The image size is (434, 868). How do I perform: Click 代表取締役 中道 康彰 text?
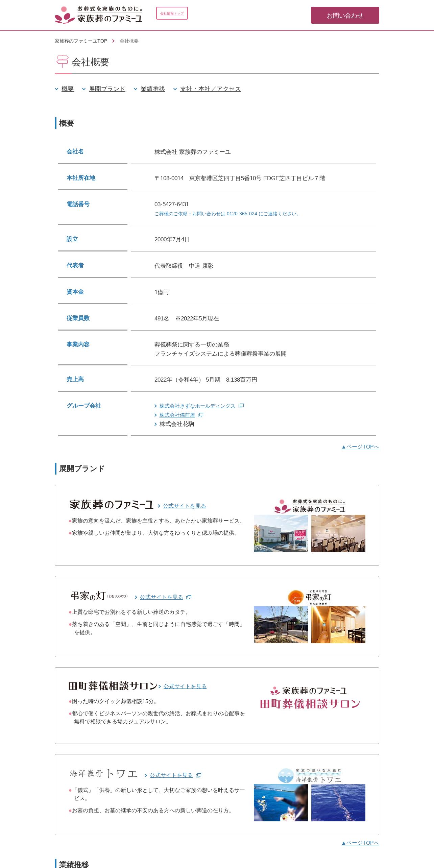click(184, 266)
